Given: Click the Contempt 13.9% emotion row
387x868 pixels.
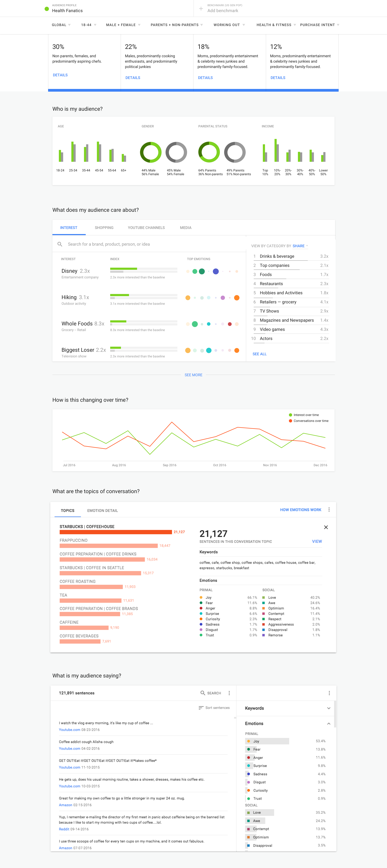Looking at the screenshot, I should (286, 829).
